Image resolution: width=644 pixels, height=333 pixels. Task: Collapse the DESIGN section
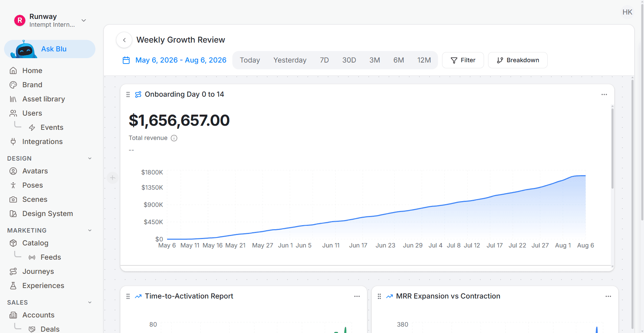click(x=90, y=159)
